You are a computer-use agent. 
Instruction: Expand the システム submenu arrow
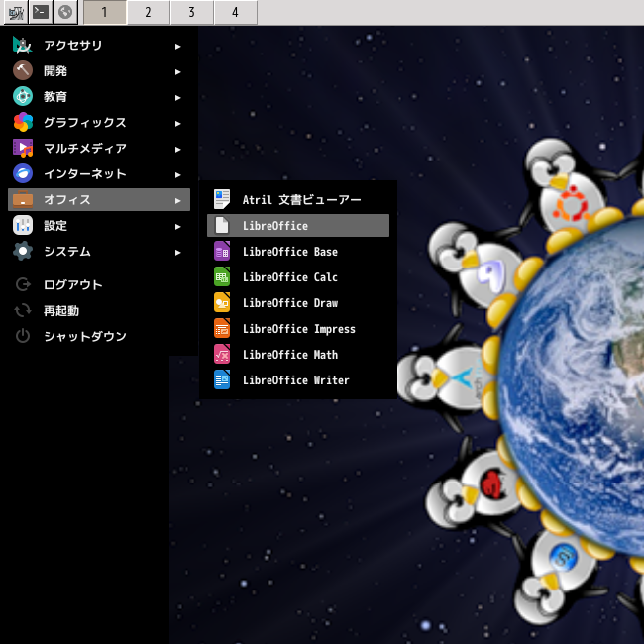tap(177, 252)
